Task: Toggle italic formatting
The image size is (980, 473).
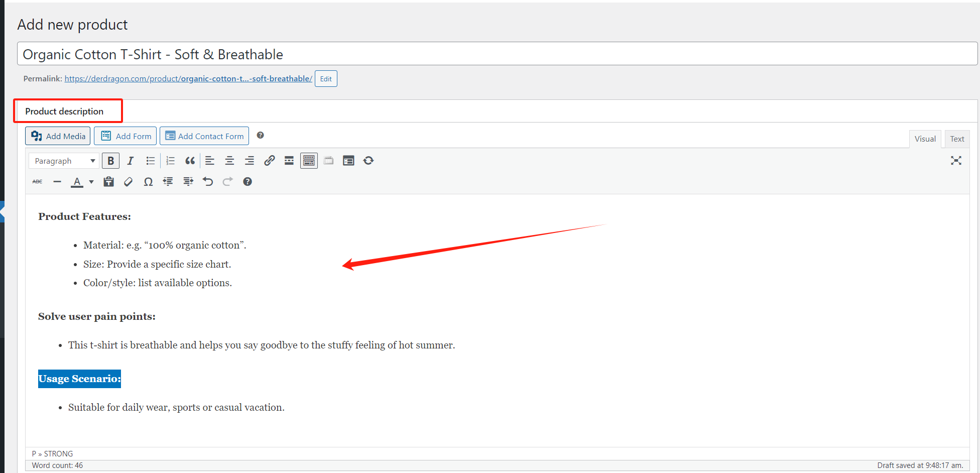Action: [131, 161]
